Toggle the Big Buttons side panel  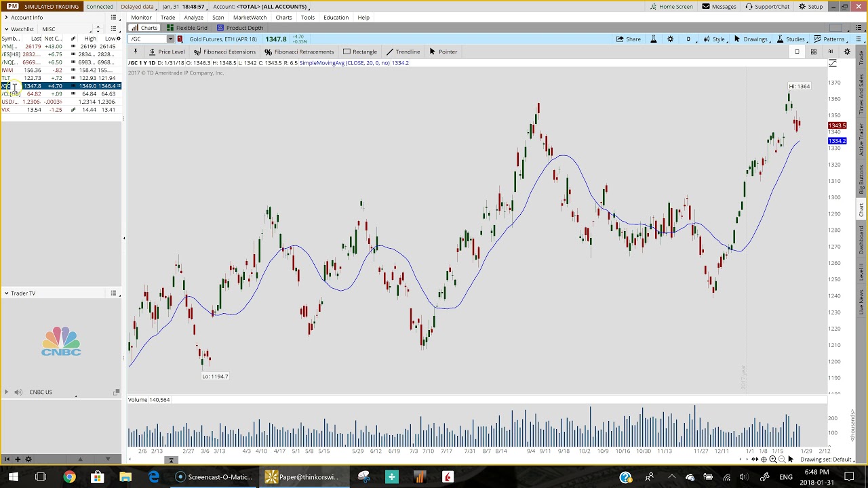pyautogui.click(x=862, y=180)
